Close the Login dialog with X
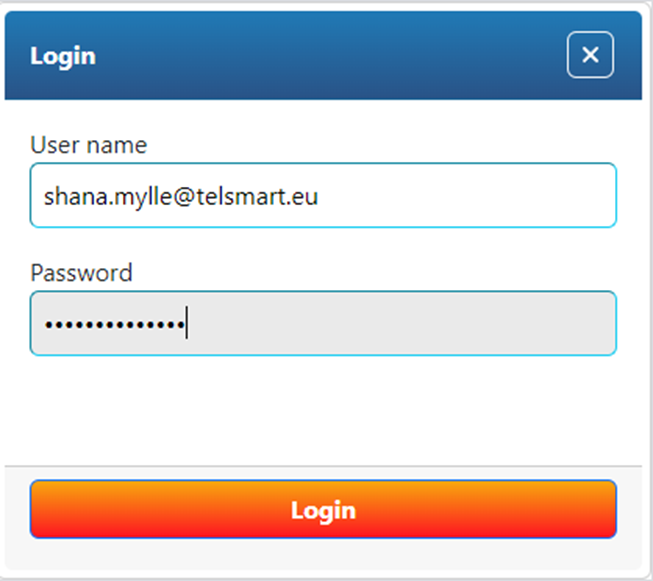Screen dimensions: 653x581 coord(590,55)
